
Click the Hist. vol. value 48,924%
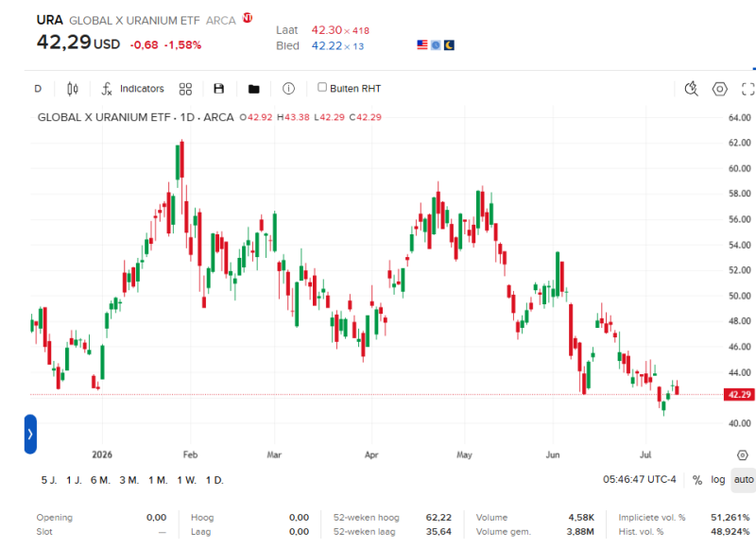[x=730, y=532]
